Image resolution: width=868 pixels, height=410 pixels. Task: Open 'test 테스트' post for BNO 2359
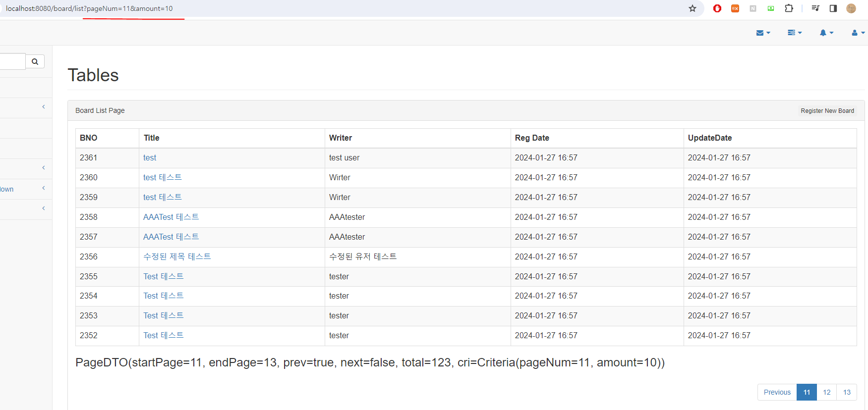click(163, 197)
